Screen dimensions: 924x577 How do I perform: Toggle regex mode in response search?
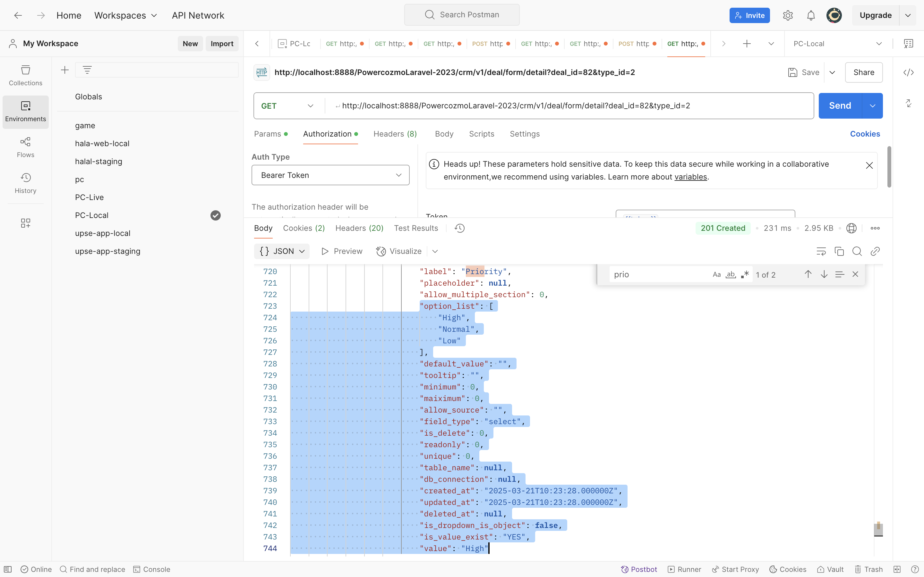click(745, 274)
